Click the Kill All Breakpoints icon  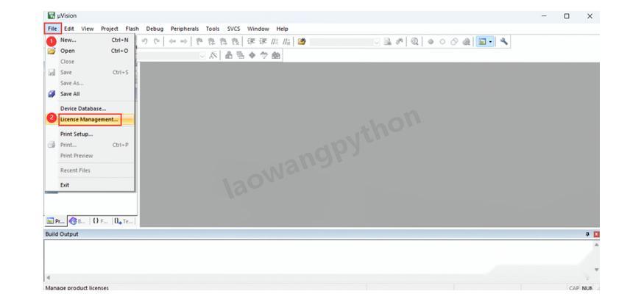tap(466, 41)
